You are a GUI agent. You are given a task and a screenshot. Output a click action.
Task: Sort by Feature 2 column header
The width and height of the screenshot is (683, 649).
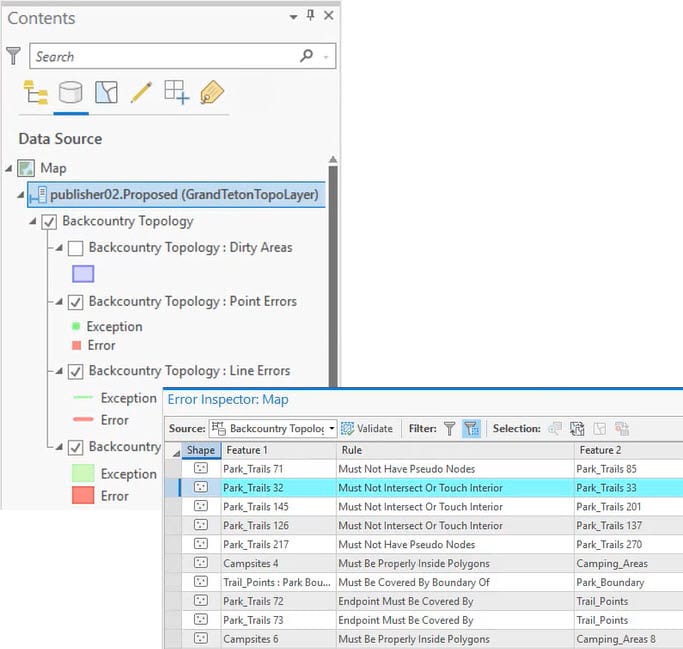click(x=629, y=450)
